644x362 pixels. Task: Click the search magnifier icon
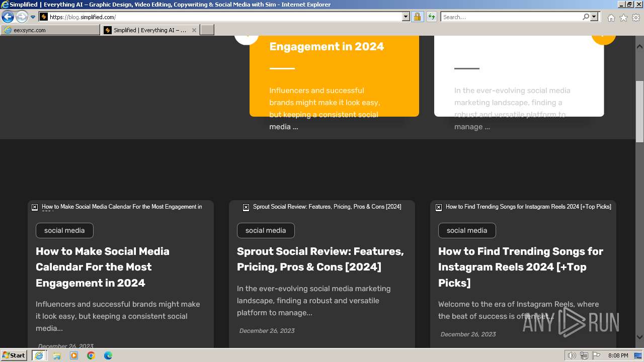pyautogui.click(x=586, y=17)
